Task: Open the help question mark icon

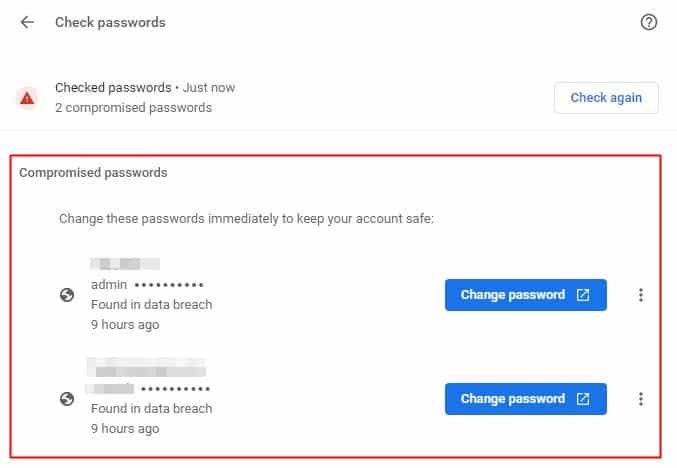Action: pyautogui.click(x=649, y=22)
